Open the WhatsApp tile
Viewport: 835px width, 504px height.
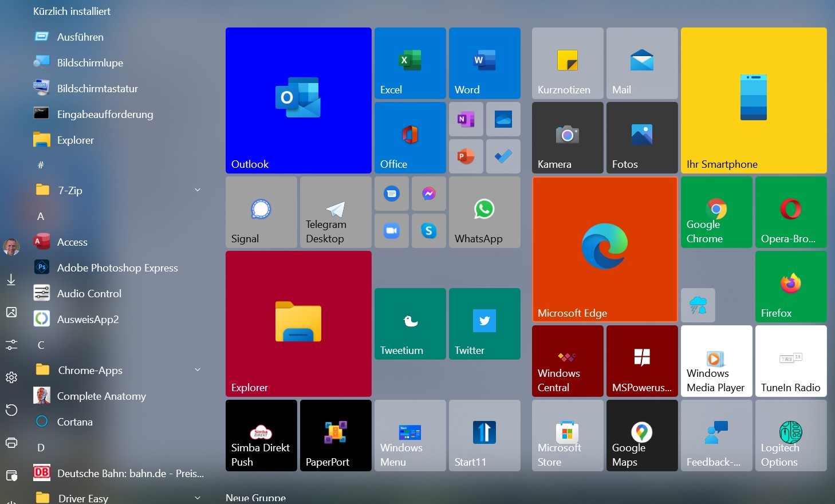point(485,212)
